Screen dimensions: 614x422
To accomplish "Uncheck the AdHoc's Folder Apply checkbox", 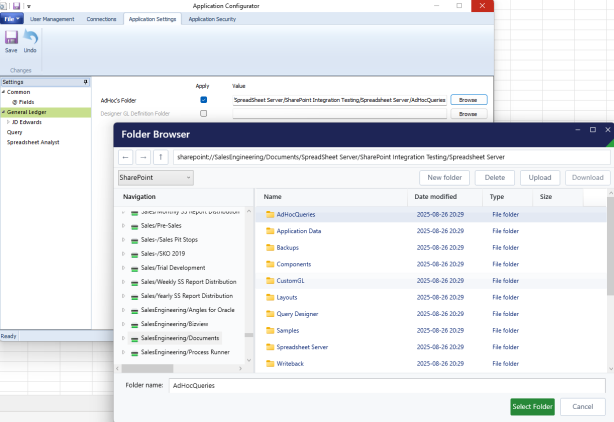I will 203,100.
